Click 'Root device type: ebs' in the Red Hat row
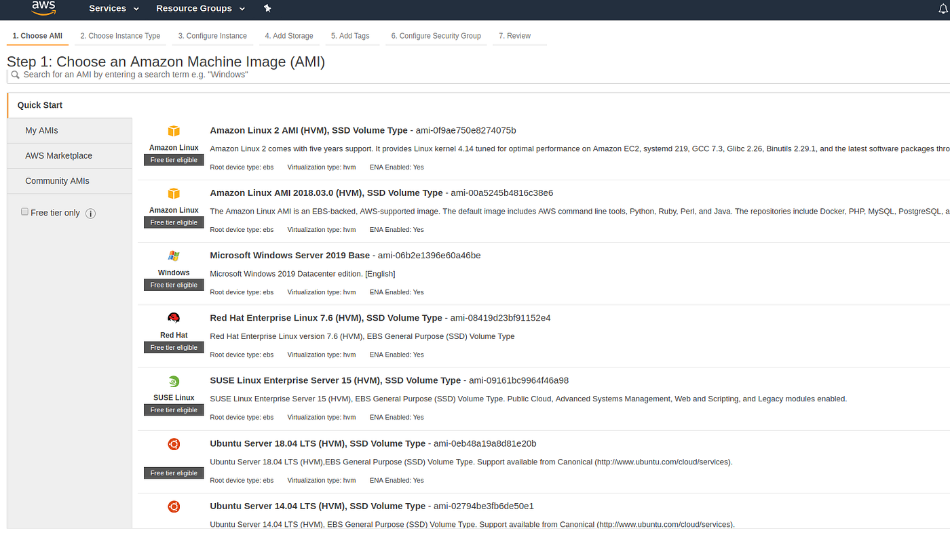The image size is (950, 560). (x=242, y=355)
